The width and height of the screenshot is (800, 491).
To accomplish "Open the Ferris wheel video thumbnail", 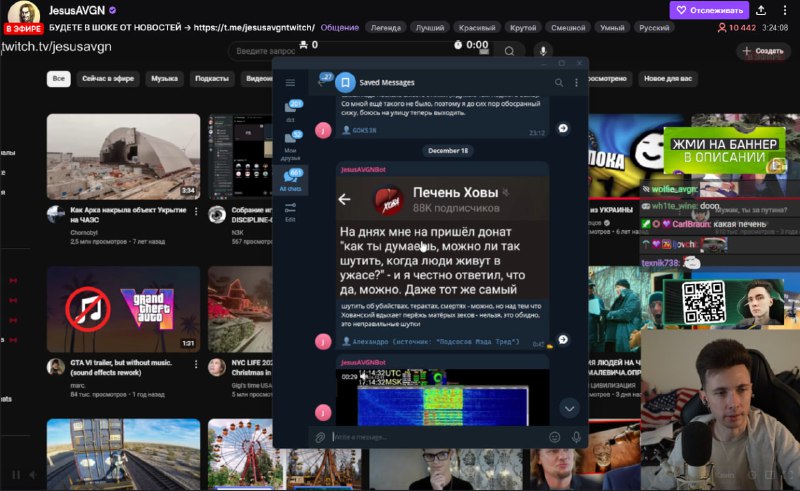I will [284, 453].
